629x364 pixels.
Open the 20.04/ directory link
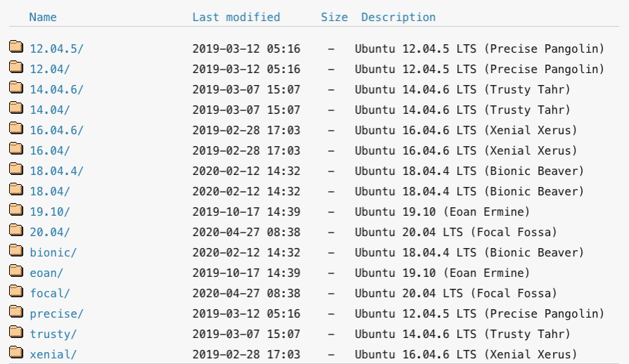click(50, 232)
